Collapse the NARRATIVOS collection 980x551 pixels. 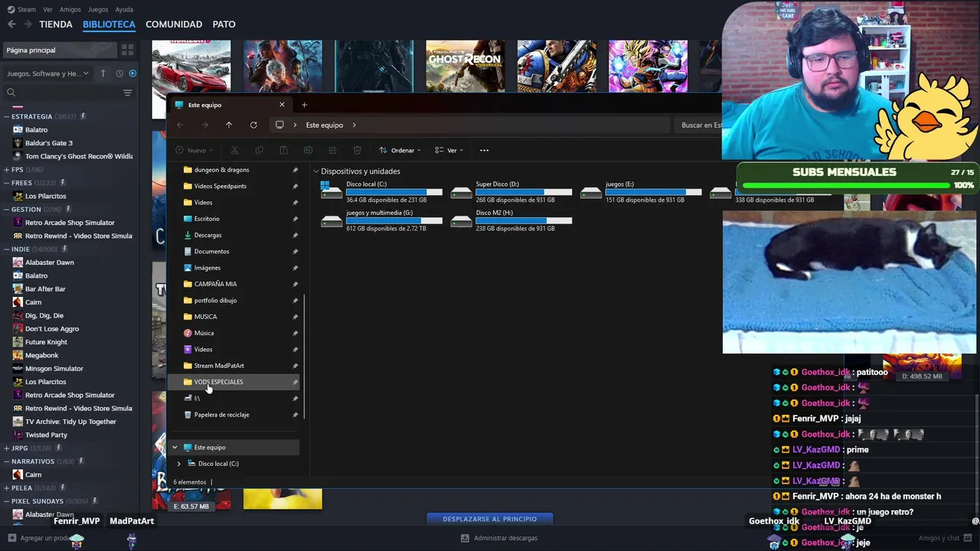pyautogui.click(x=6, y=461)
